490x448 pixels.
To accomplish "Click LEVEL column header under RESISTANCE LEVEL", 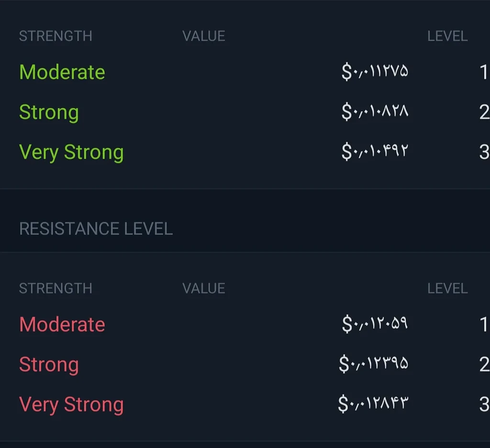I will 447,289.
